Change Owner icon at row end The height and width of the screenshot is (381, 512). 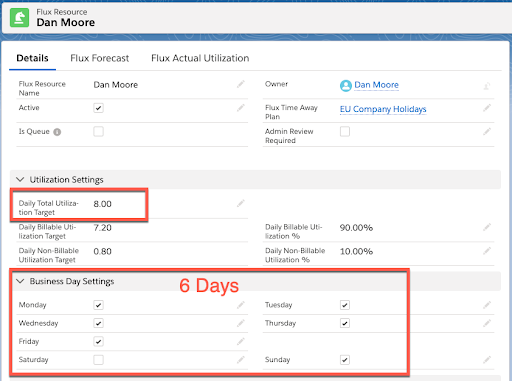tap(487, 86)
